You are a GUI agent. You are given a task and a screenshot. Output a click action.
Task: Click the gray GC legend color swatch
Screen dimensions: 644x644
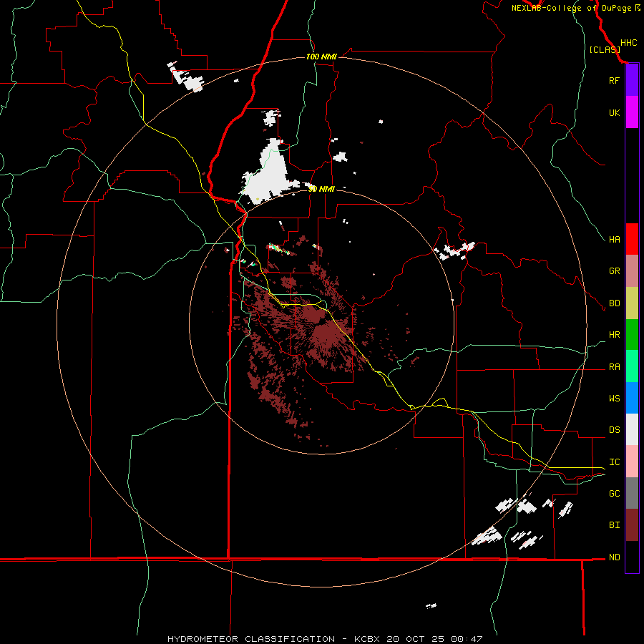click(x=632, y=493)
